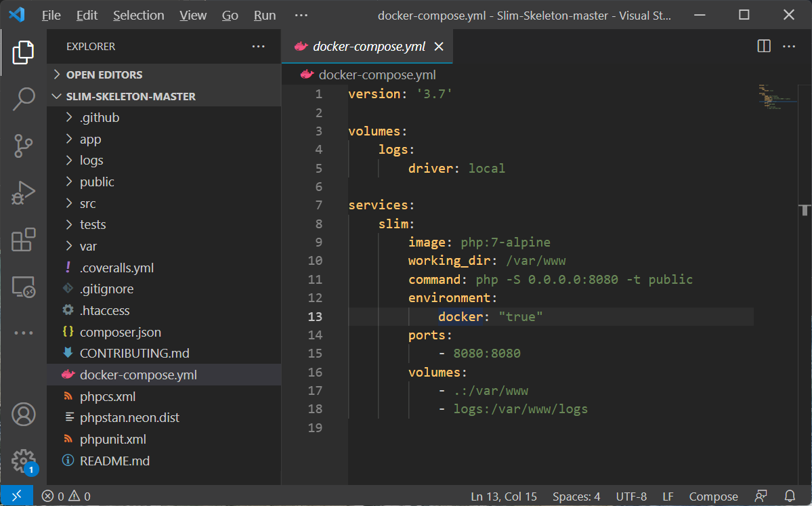Open .gitignore file
Image resolution: width=812 pixels, height=506 pixels.
click(164, 289)
